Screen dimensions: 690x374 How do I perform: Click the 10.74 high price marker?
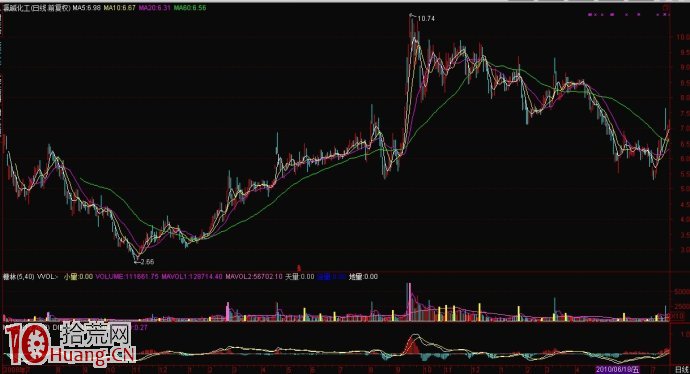tap(426, 18)
